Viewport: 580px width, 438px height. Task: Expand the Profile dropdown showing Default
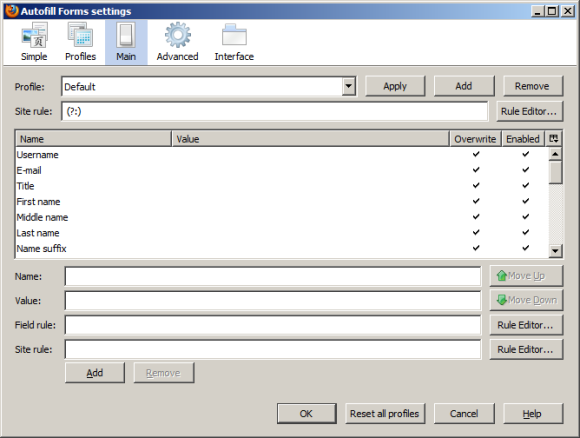(x=348, y=87)
